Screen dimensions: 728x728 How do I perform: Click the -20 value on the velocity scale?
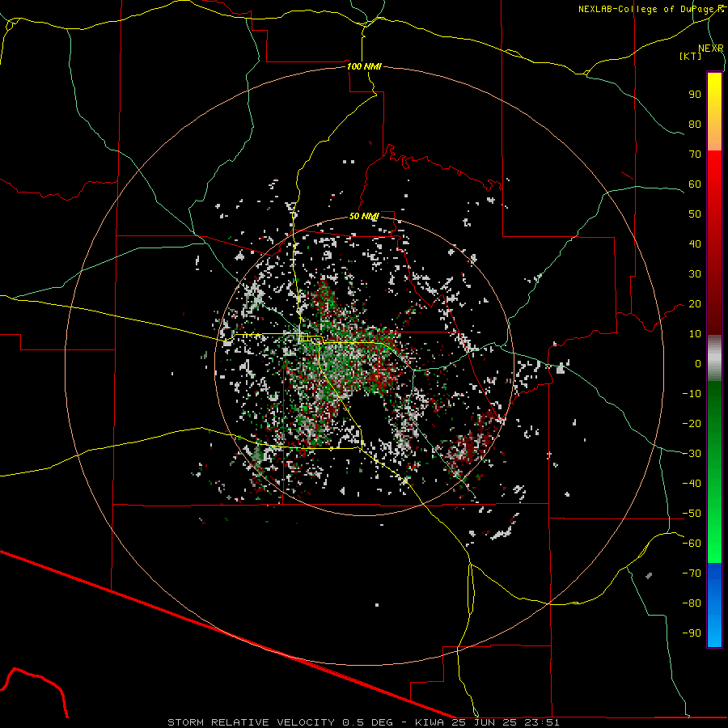[692, 423]
